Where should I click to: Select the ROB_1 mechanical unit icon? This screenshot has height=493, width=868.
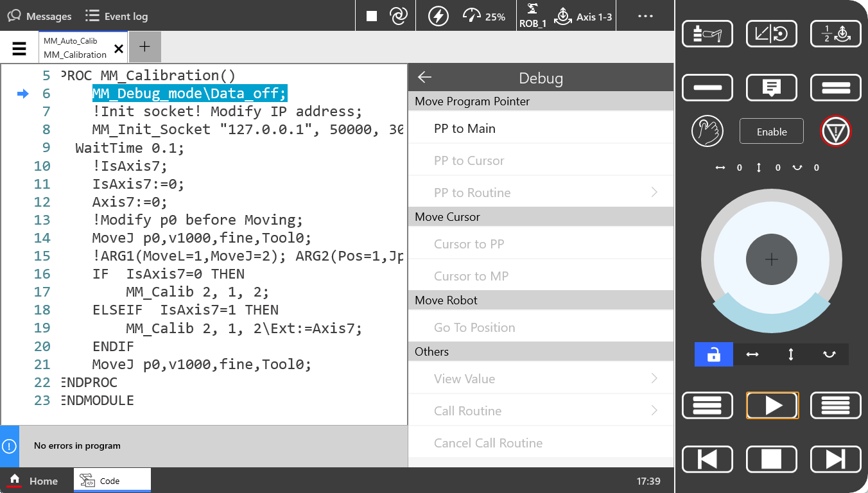pos(532,16)
